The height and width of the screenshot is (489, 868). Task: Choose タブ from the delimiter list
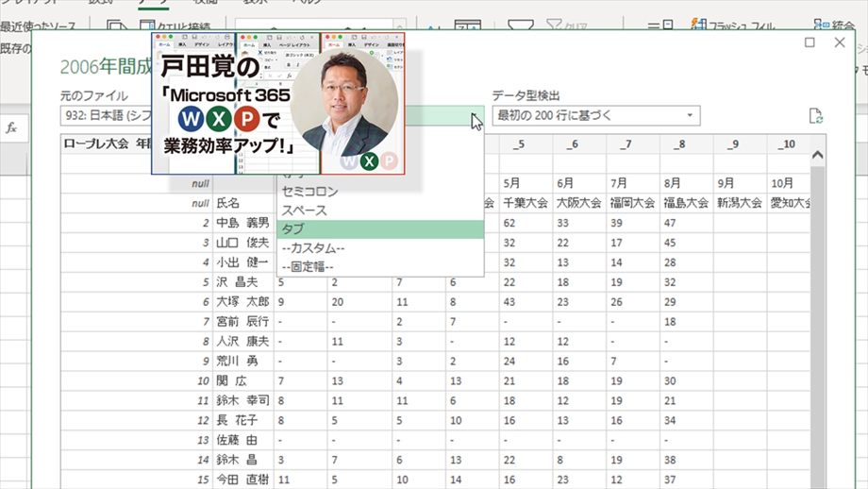pos(380,229)
